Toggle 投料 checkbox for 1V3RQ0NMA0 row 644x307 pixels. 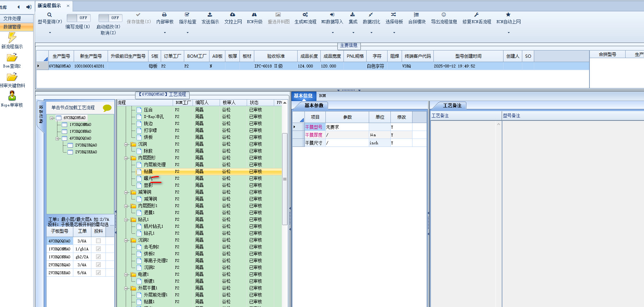98,249
